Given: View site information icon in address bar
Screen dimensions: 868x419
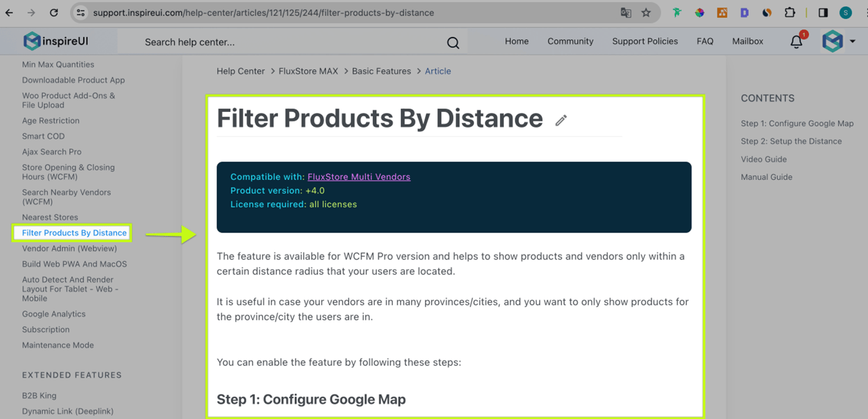Looking at the screenshot, I should click(80, 13).
